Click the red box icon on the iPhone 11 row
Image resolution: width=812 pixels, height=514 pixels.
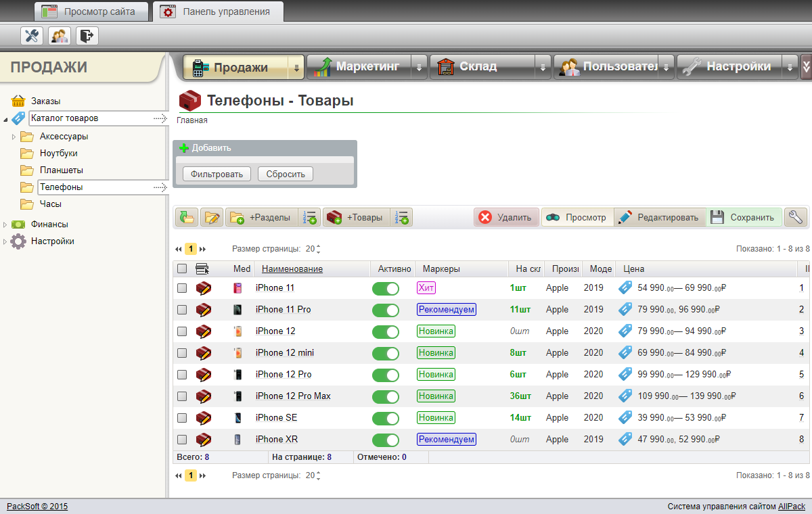[203, 287]
